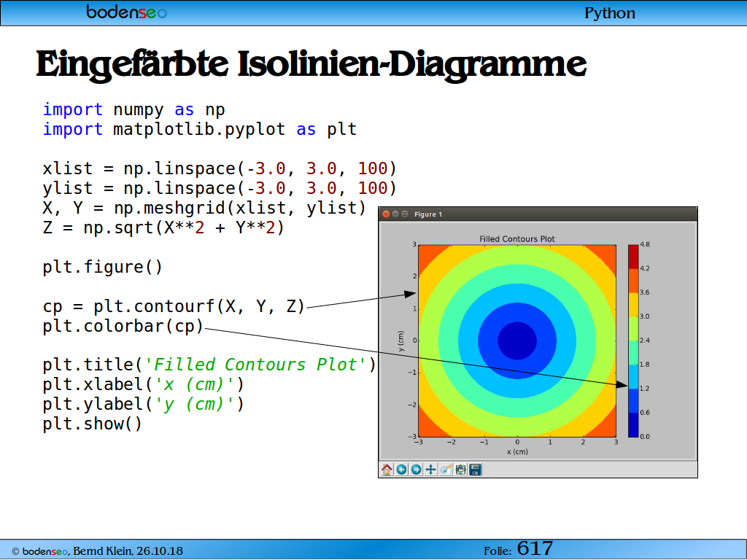
Task: Click the plt.show() code line
Action: 93,424
